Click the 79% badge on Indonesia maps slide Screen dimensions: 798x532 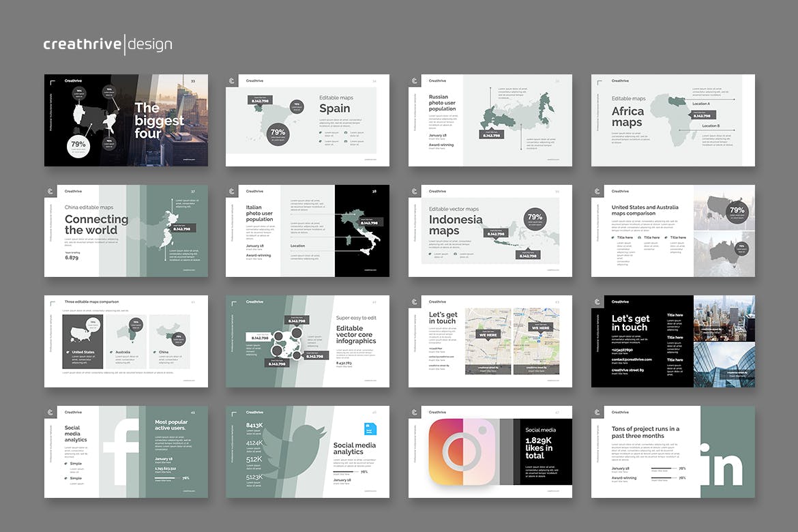pos(535,218)
